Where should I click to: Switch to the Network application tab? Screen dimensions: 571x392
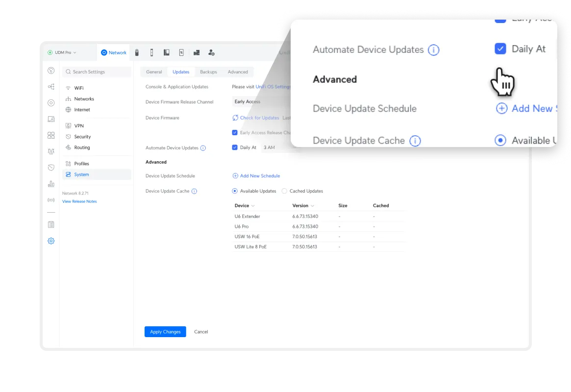click(x=114, y=52)
